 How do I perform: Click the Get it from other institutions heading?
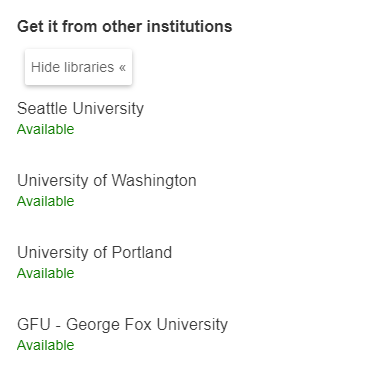click(125, 26)
